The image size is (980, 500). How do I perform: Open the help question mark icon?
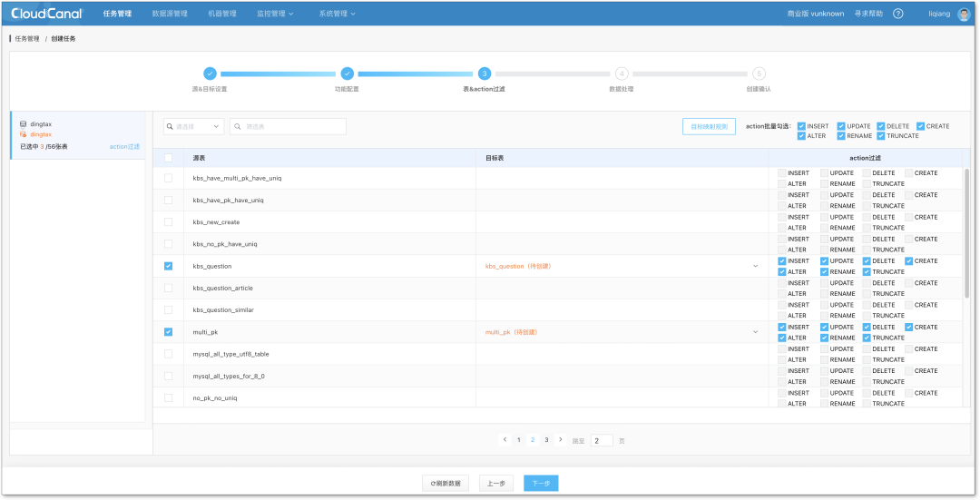pos(898,13)
